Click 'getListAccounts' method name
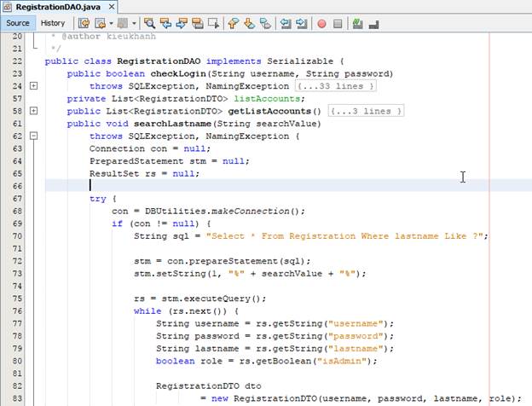The width and height of the screenshot is (532, 406). (269, 111)
